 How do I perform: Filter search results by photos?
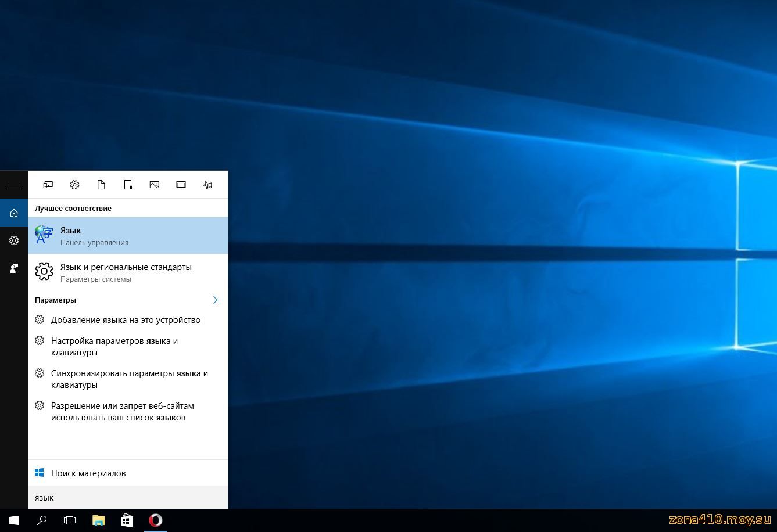point(154,185)
